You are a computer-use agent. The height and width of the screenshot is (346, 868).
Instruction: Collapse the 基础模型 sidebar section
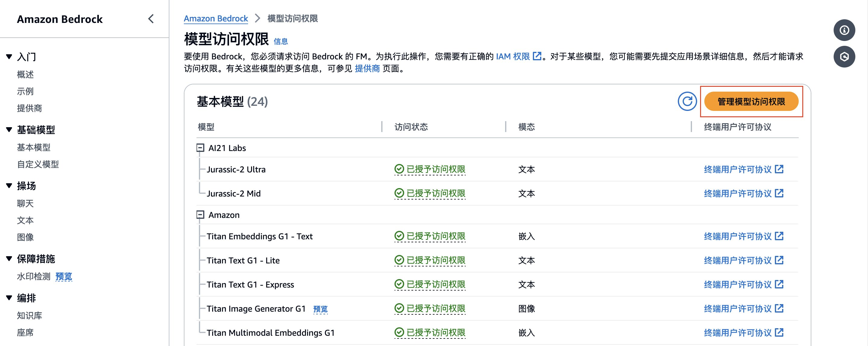9,129
